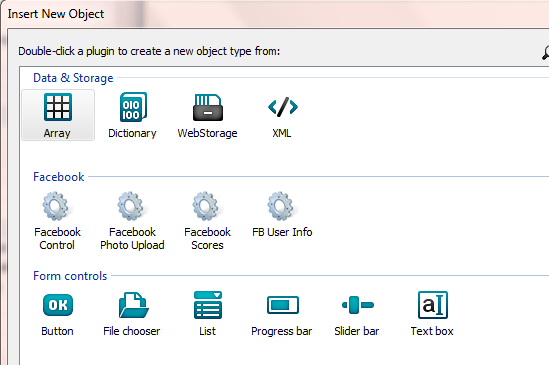Click the Double-click a plugin instruction text
Screen dimensions: 549x365
tap(149, 51)
